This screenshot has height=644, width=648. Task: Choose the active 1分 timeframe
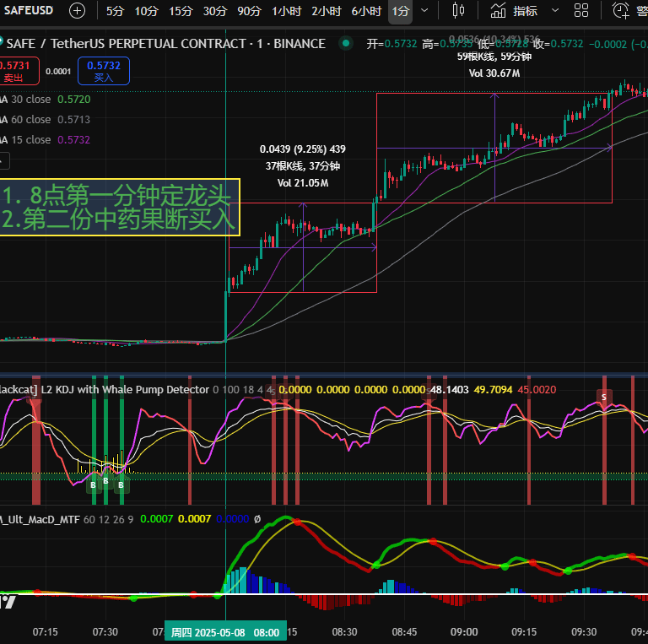pyautogui.click(x=400, y=11)
